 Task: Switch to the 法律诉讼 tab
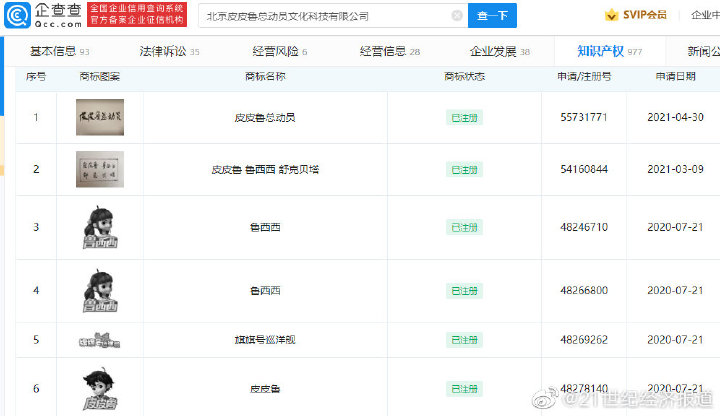click(x=169, y=51)
